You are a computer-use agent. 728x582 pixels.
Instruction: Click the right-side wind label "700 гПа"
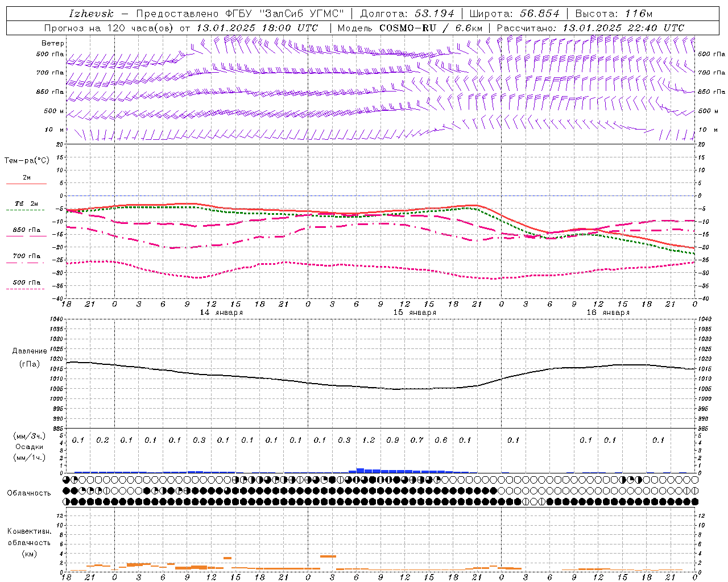point(712,73)
